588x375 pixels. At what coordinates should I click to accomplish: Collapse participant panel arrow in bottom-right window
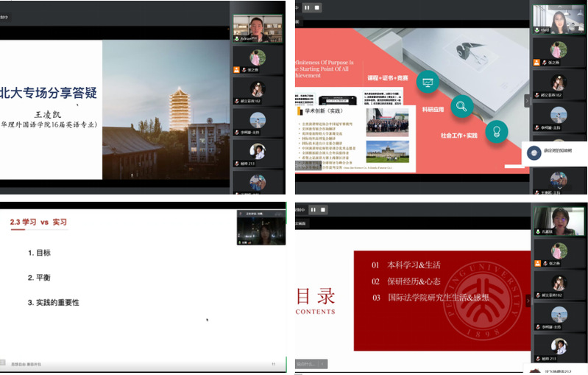pyautogui.click(x=527, y=301)
